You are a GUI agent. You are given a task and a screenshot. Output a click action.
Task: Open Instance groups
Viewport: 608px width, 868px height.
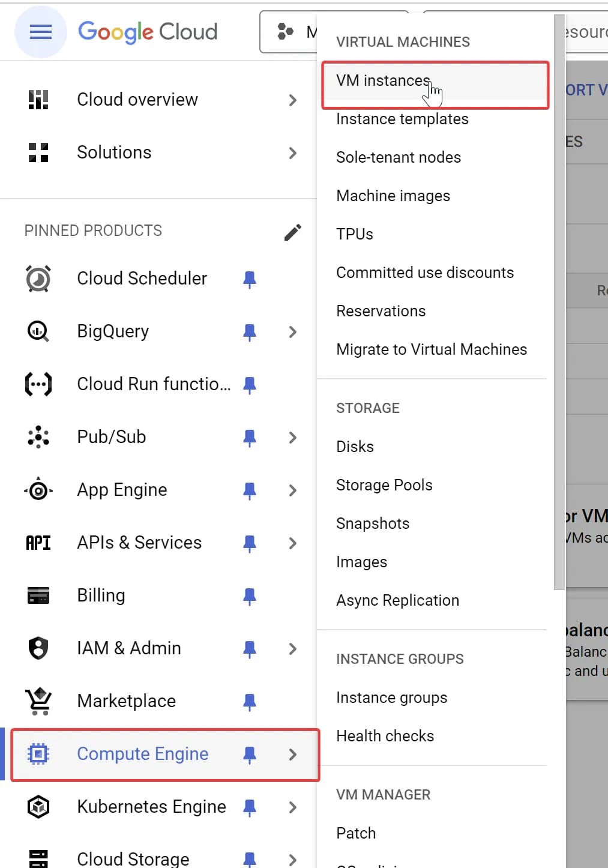point(392,698)
